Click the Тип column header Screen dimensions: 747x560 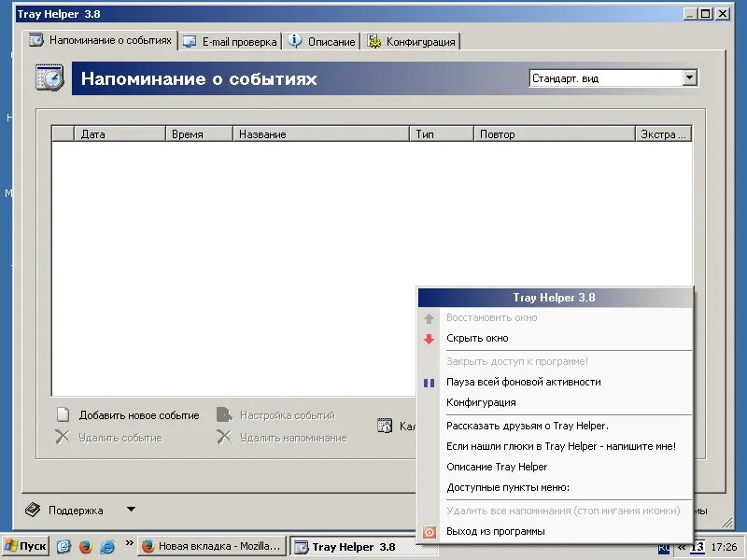coord(441,134)
